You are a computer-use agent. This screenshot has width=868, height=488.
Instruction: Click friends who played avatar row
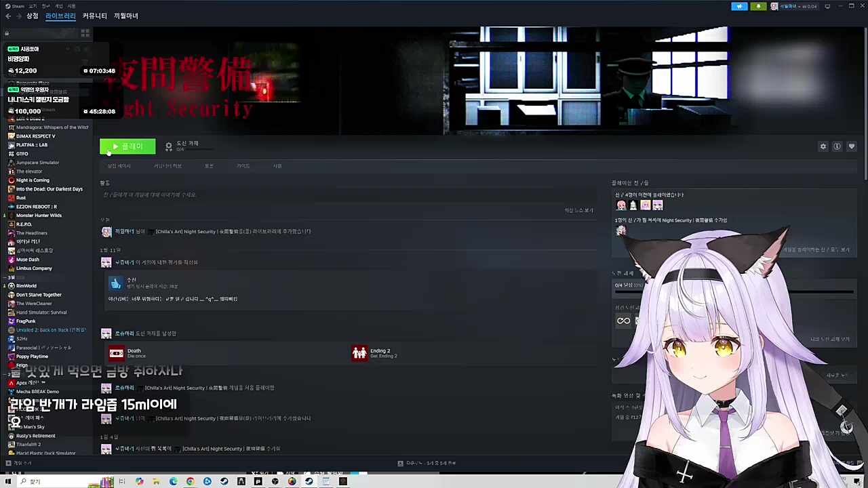pyautogui.click(x=639, y=205)
